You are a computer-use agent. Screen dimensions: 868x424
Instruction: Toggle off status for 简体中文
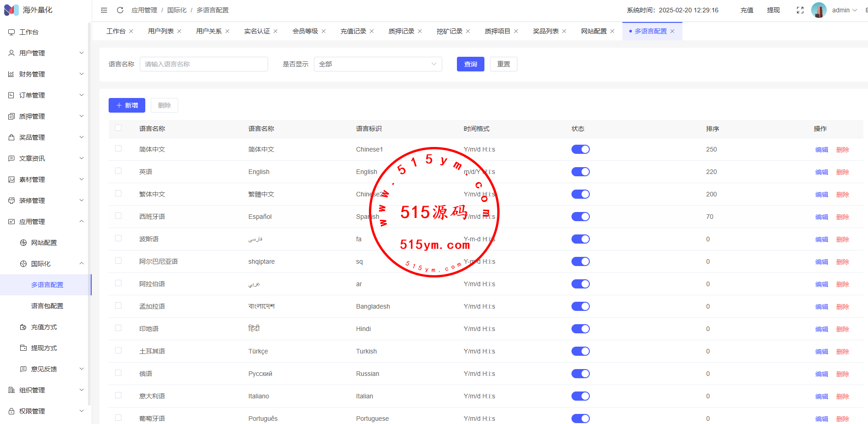580,149
